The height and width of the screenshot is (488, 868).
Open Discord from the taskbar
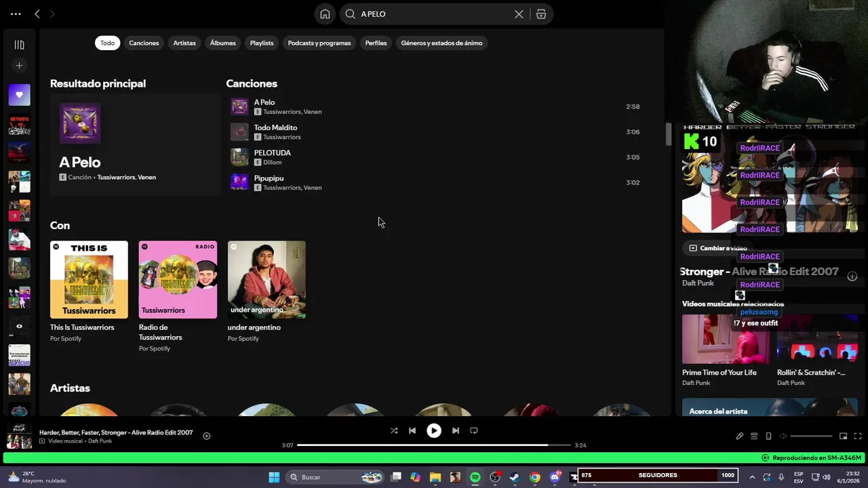(x=555, y=477)
